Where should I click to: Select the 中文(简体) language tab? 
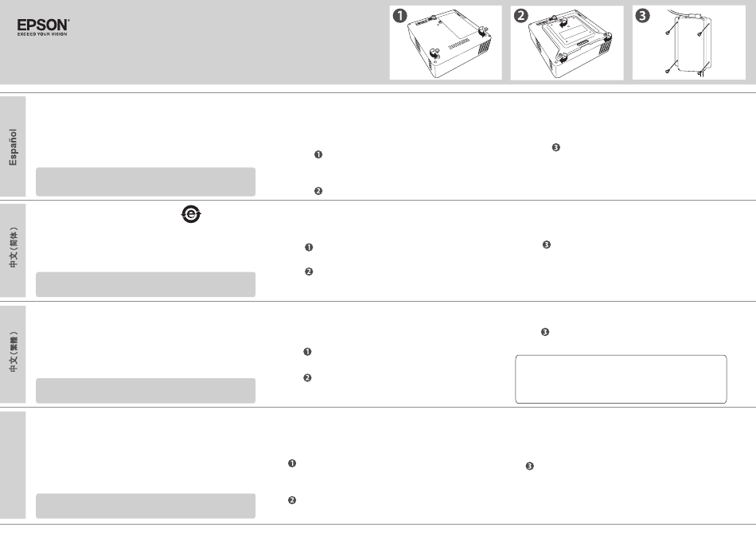(x=13, y=250)
